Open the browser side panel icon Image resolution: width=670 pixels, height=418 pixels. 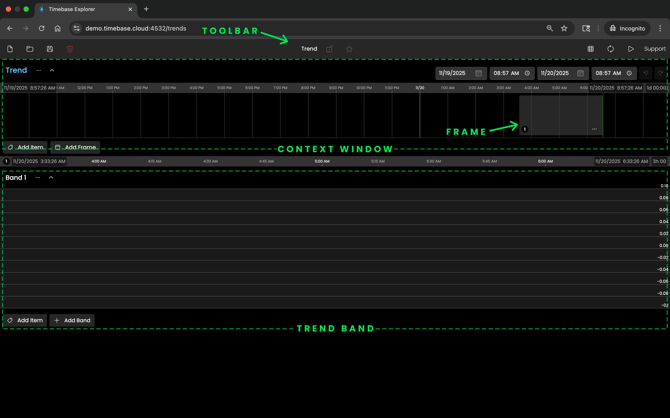586,28
